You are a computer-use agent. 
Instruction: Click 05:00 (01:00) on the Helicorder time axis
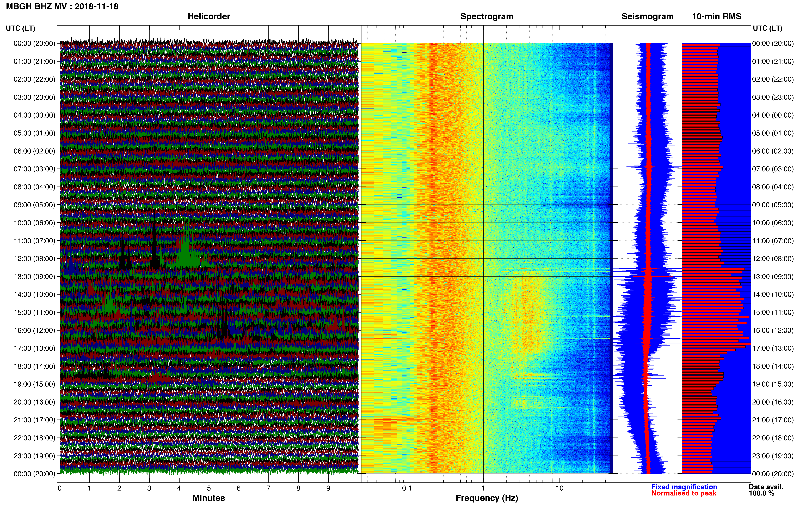click(34, 133)
